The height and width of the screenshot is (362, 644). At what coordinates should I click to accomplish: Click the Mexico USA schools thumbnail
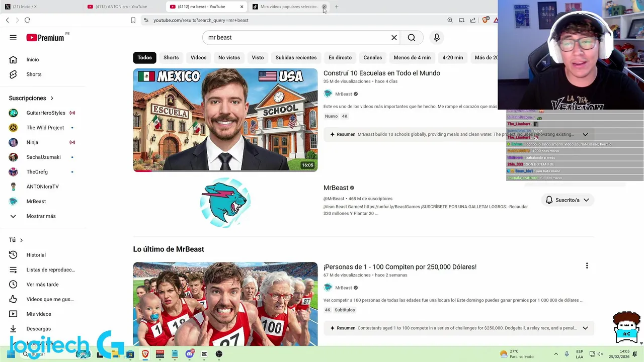tap(225, 120)
